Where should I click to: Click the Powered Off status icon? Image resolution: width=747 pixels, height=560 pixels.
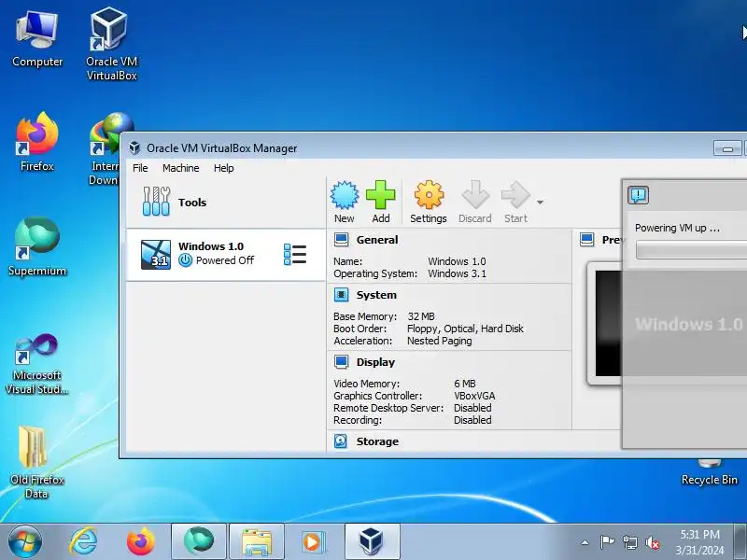tap(185, 260)
